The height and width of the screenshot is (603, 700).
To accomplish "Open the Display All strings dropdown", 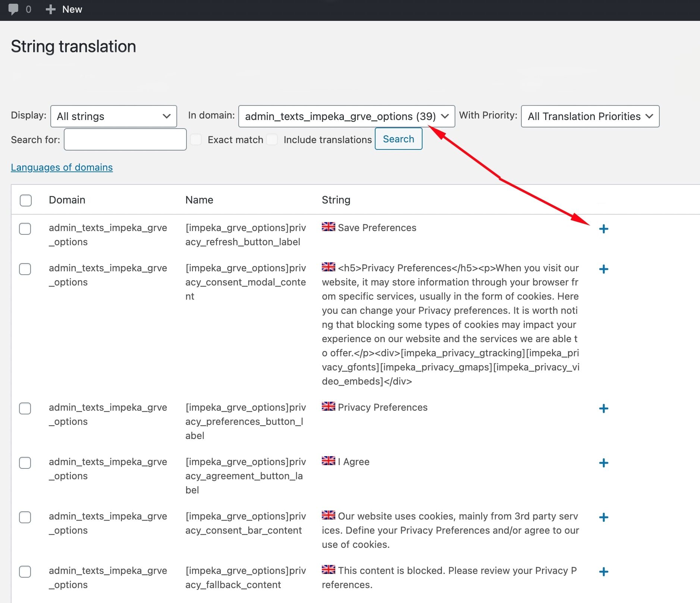I will coord(114,116).
